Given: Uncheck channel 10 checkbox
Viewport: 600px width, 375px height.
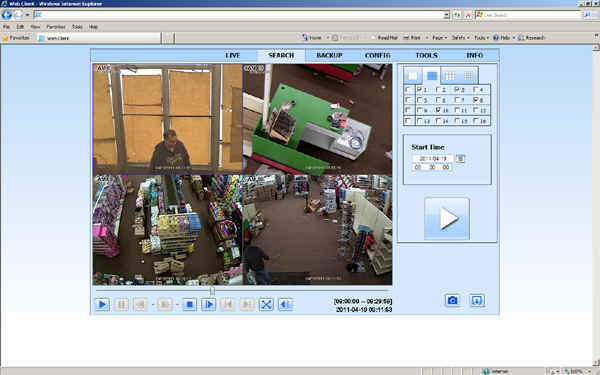Looking at the screenshot, I should coord(439,110).
